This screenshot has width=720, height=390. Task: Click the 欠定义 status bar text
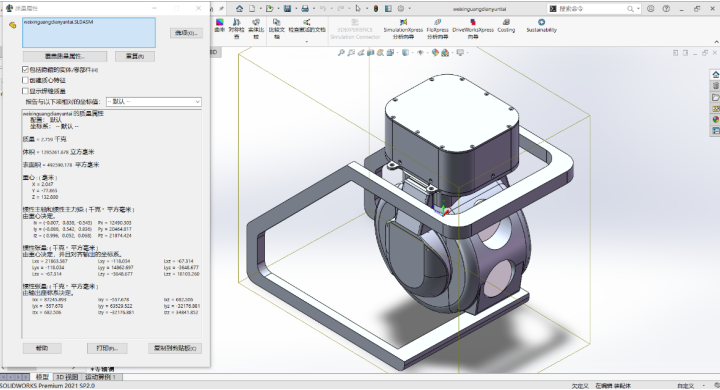[x=580, y=386]
